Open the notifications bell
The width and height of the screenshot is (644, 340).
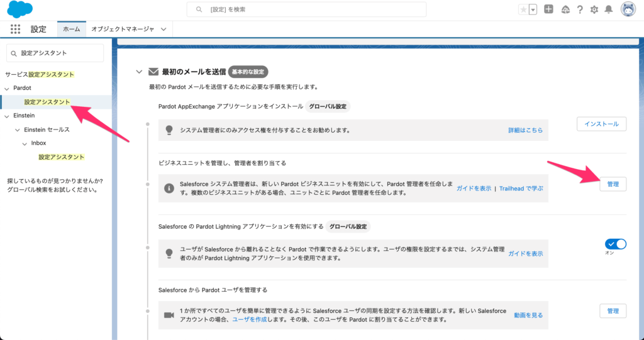point(608,9)
